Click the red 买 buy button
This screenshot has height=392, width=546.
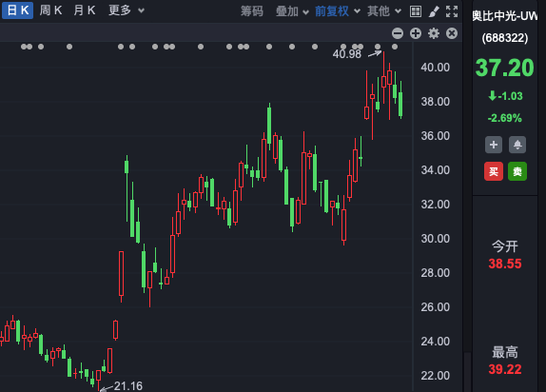pos(494,171)
